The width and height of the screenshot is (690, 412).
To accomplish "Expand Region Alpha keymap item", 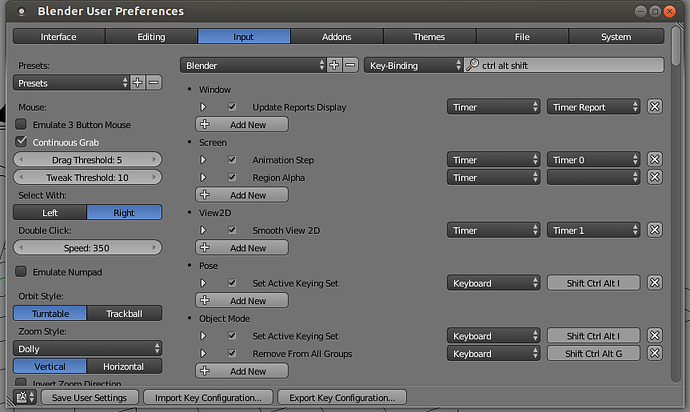I will [x=203, y=177].
